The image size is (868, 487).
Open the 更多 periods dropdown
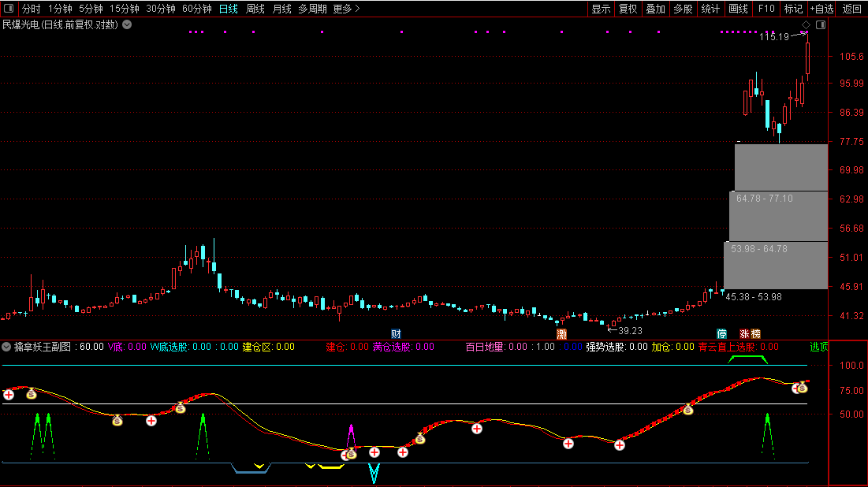pyautogui.click(x=346, y=9)
